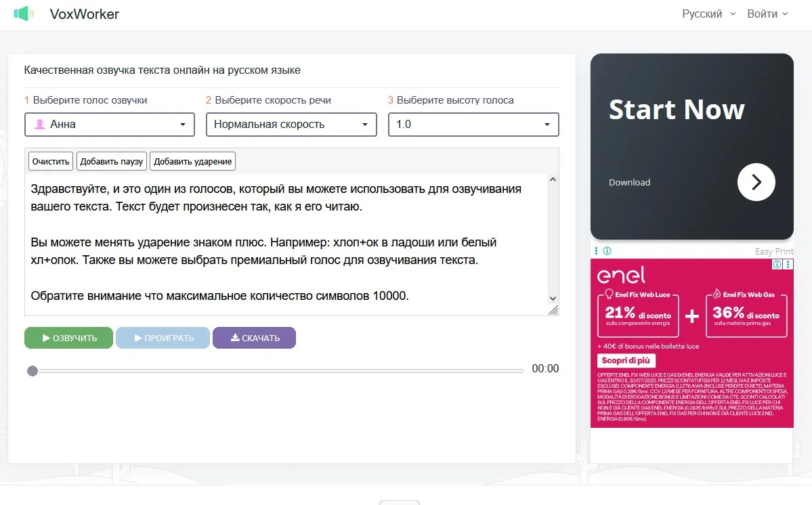
Task: Click the 00:00 time display
Action: (545, 368)
